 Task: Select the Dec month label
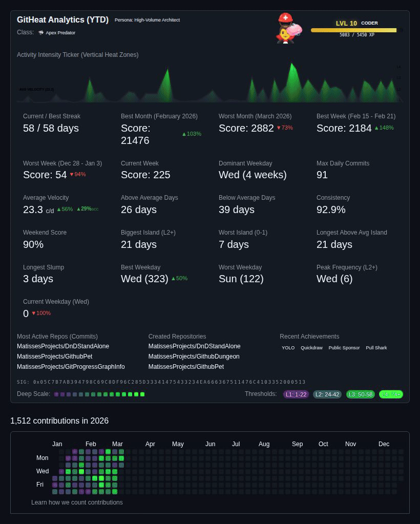coord(384,444)
